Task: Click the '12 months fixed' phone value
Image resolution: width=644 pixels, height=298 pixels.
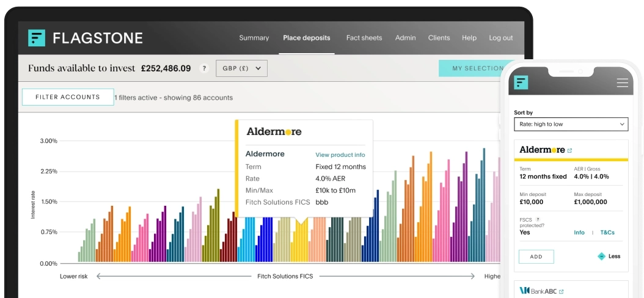Action: pos(543,176)
